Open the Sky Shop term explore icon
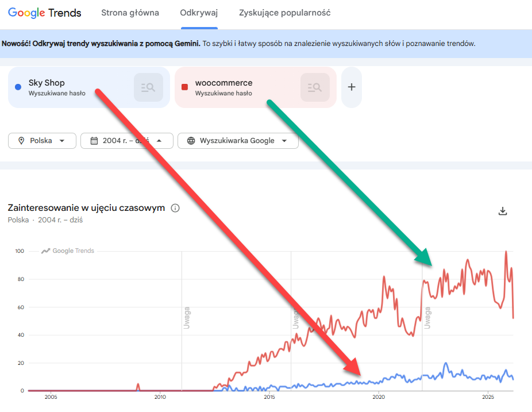This screenshot has height=412, width=532. [148, 87]
